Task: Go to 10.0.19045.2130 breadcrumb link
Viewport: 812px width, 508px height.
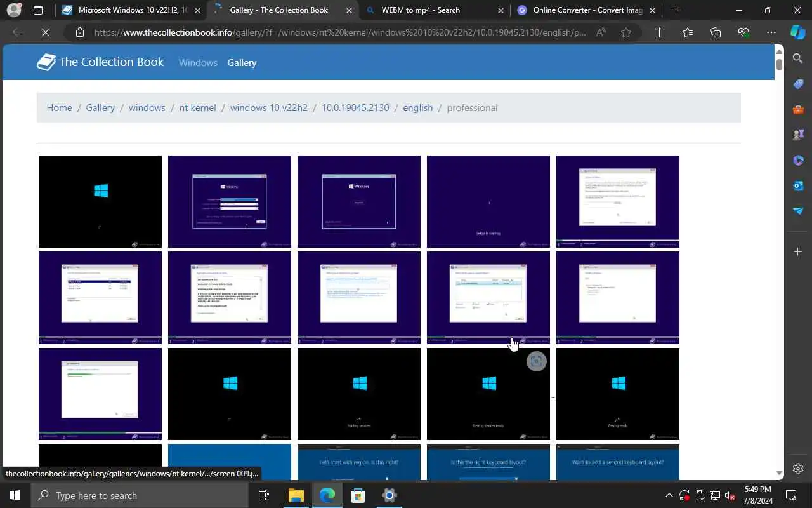Action: click(355, 108)
